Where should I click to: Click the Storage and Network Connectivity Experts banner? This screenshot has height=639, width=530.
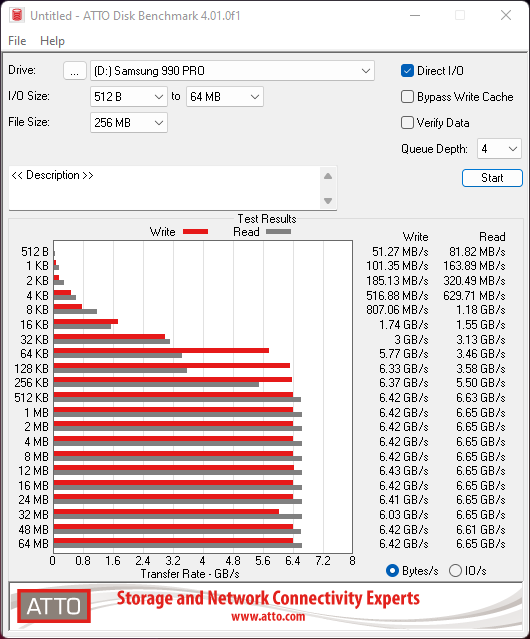click(x=268, y=598)
